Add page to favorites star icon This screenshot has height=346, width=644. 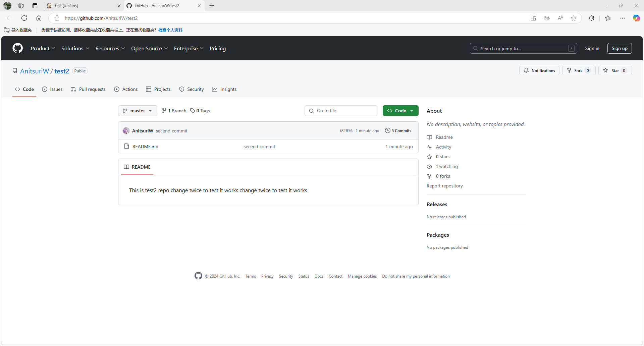pos(574,18)
